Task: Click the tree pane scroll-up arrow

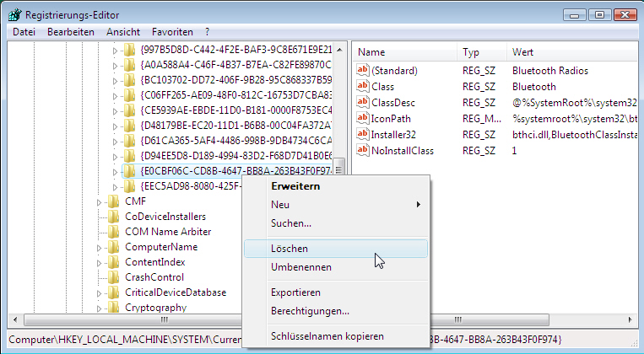Action: (339, 50)
